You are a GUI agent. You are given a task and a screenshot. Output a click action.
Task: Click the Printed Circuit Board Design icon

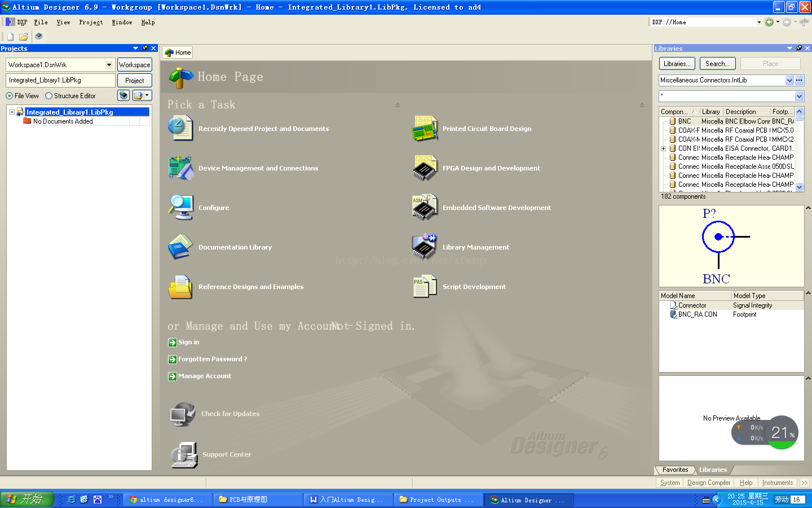pos(425,129)
